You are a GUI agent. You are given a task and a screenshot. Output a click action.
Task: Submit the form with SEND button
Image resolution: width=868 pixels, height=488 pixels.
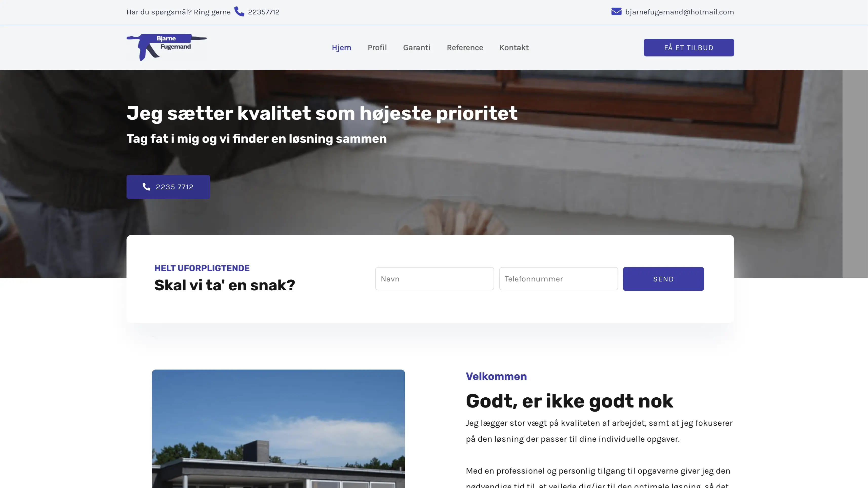coord(663,279)
